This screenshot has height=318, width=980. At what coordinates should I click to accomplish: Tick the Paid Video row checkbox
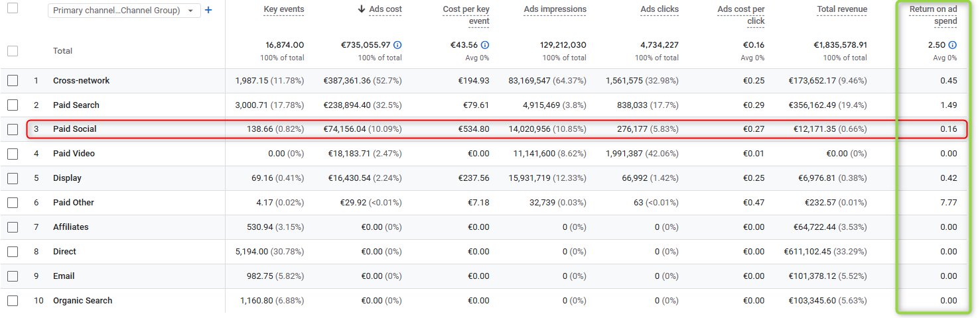[13, 154]
